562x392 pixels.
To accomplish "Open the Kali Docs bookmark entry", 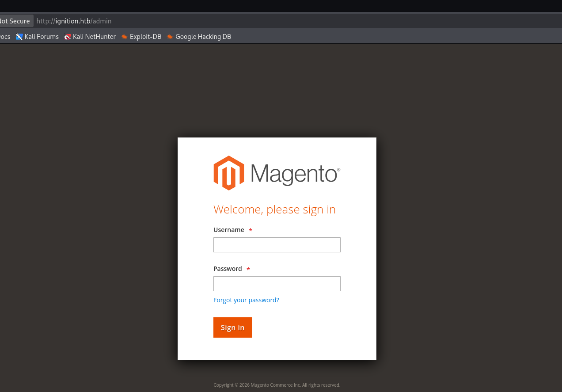I will pos(4,36).
